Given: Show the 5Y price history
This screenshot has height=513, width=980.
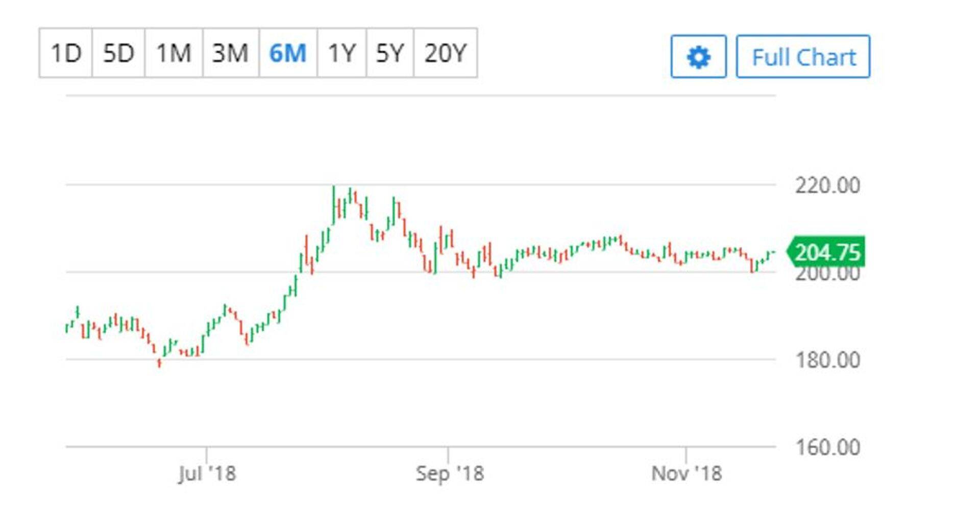Looking at the screenshot, I should click(390, 53).
